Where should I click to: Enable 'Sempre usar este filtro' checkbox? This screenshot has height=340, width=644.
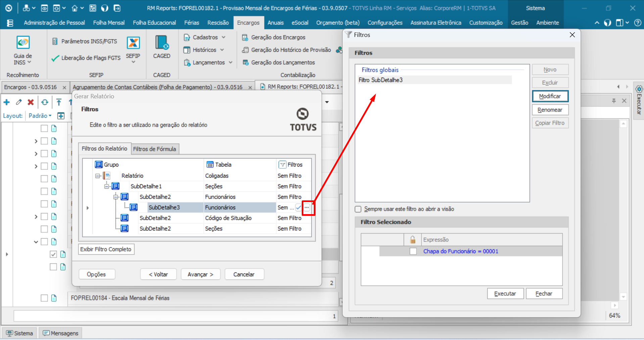click(358, 209)
